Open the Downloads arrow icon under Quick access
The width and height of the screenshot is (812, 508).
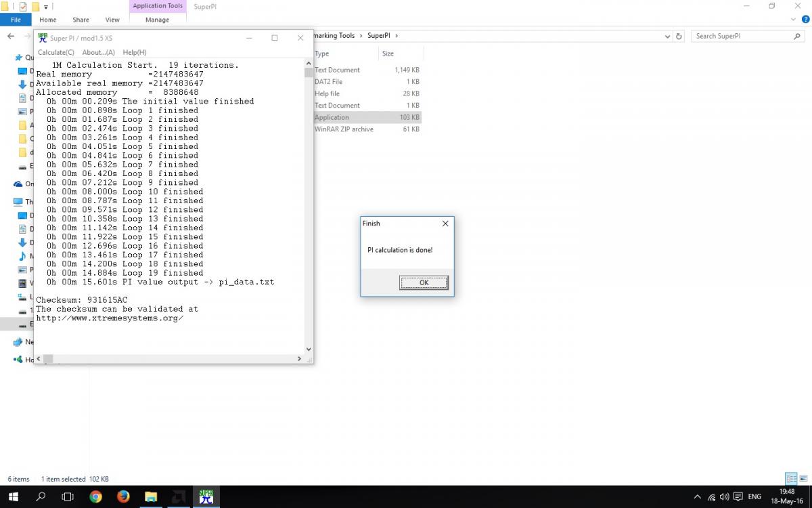22,85
